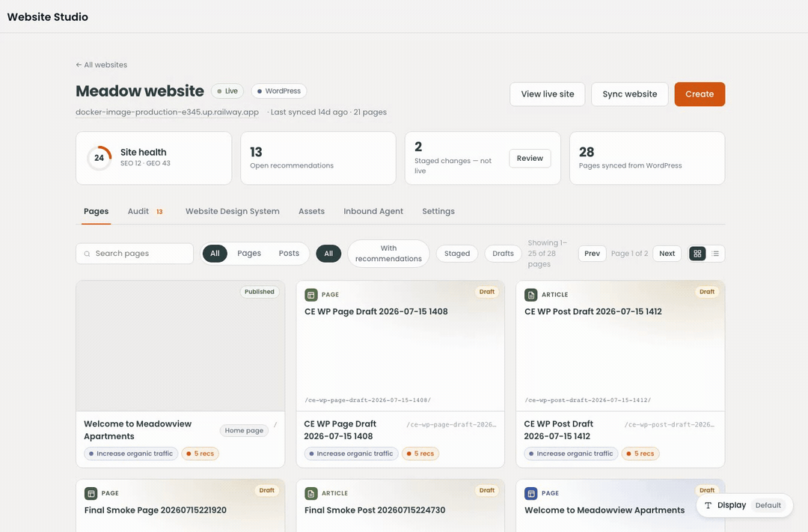
Task: Open the Settings tab
Action: click(438, 211)
